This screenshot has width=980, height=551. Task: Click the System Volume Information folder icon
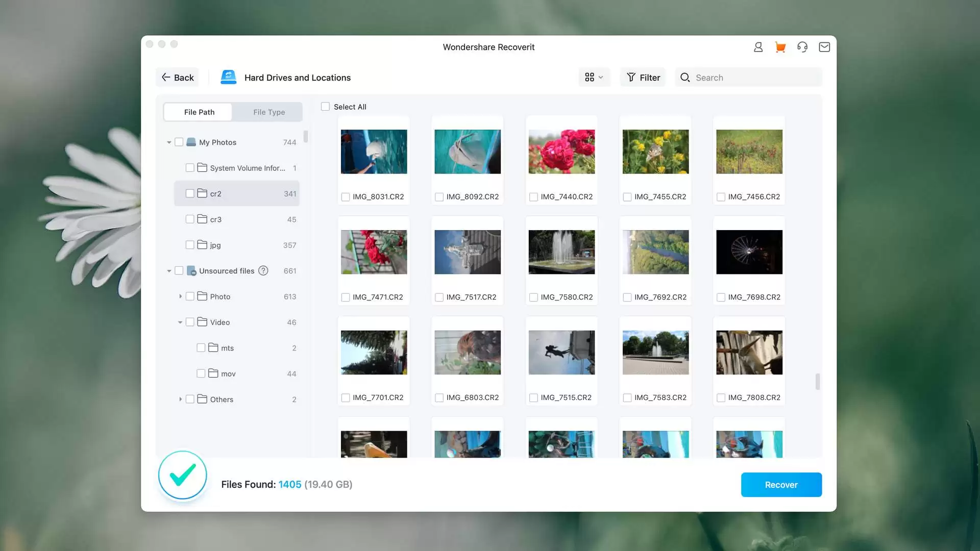(x=202, y=168)
